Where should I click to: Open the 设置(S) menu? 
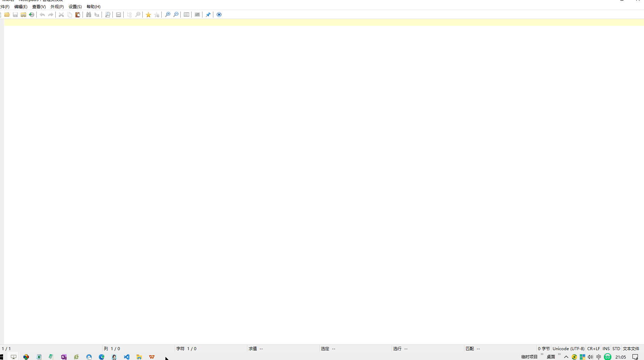click(75, 7)
